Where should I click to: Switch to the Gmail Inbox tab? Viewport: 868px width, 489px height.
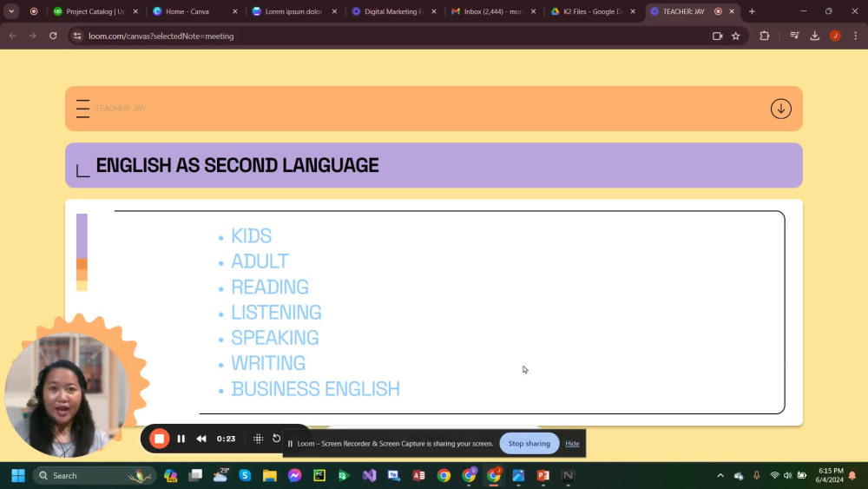coord(494,11)
